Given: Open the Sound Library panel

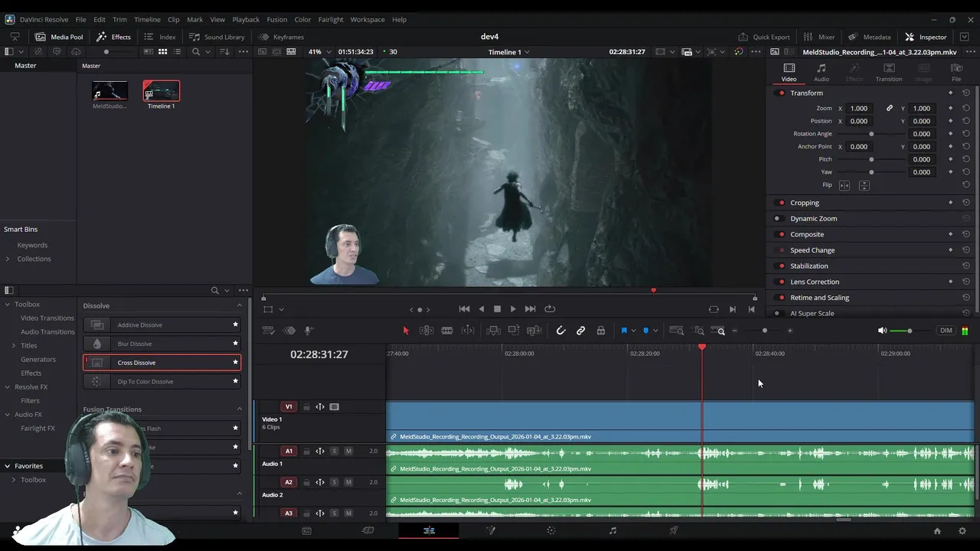Looking at the screenshot, I should point(217,37).
